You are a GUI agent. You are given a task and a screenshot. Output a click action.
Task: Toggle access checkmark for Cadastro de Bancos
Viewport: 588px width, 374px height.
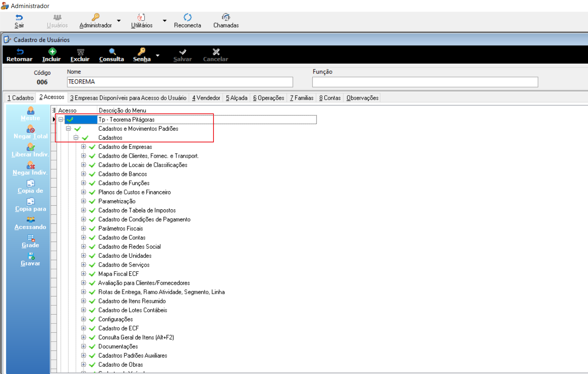click(x=92, y=174)
